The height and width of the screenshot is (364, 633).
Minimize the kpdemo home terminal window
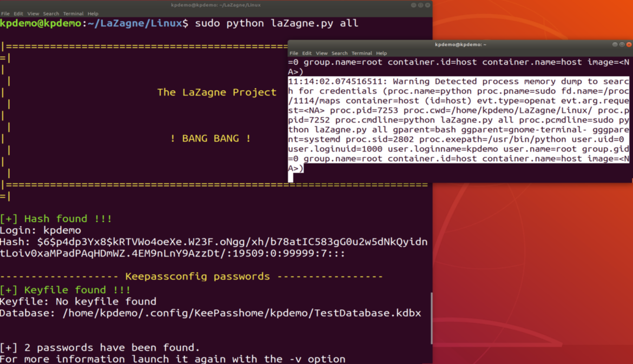[x=615, y=45]
